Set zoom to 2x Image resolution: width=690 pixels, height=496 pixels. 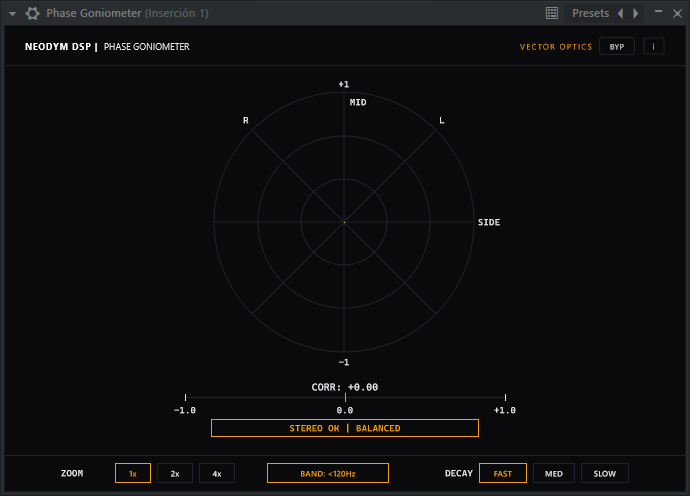[x=175, y=474]
